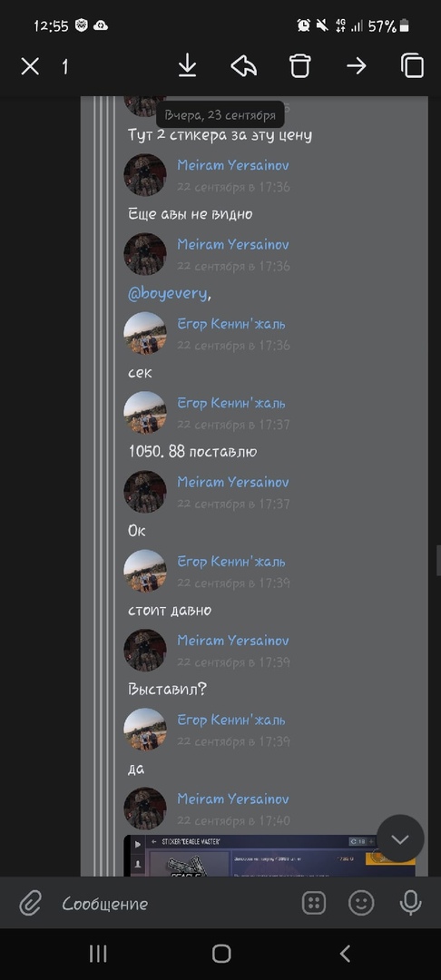Image resolution: width=441 pixels, height=980 pixels.
Task: Jump to bottom with the chevron-down button
Action: click(400, 838)
